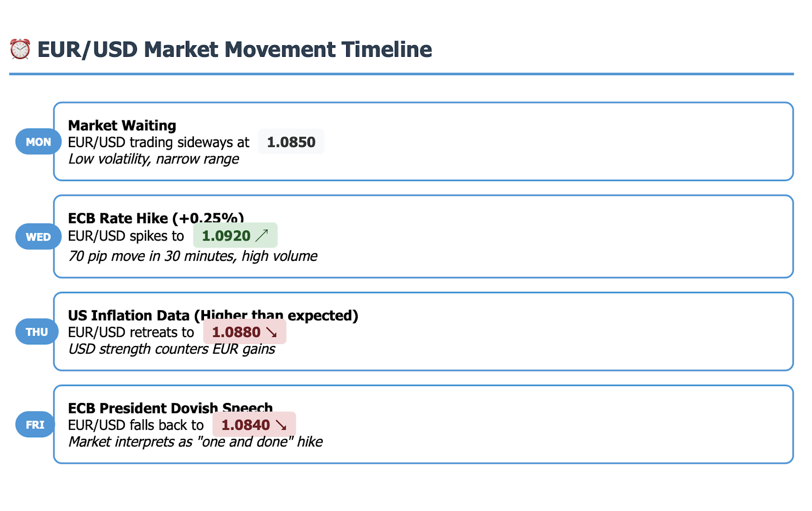Click the downward arrow next to 1.0840
The width and height of the screenshot is (812, 511).
pos(281,425)
